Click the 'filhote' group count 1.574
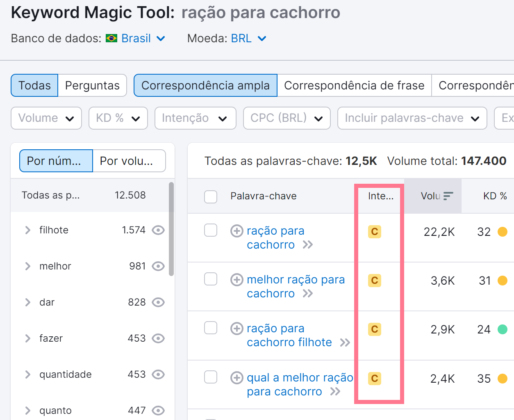Image resolution: width=514 pixels, height=420 pixels. 134,230
